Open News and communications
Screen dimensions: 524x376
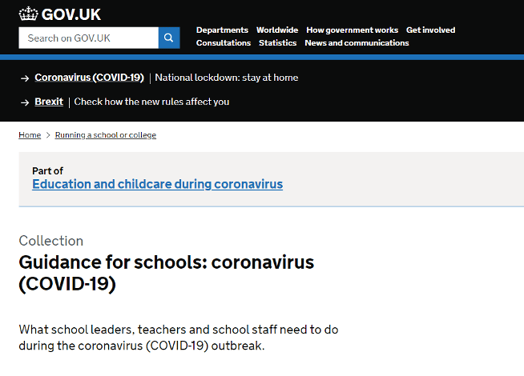[357, 43]
